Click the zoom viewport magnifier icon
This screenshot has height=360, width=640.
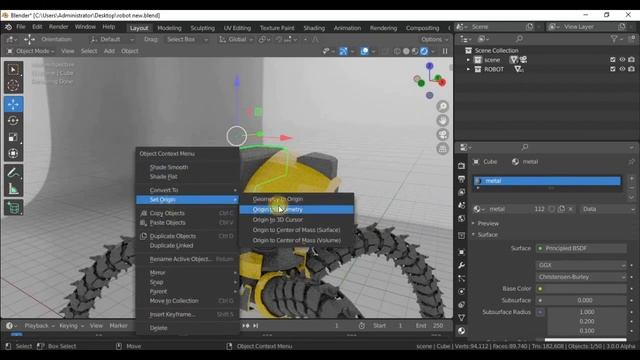[x=442, y=107]
